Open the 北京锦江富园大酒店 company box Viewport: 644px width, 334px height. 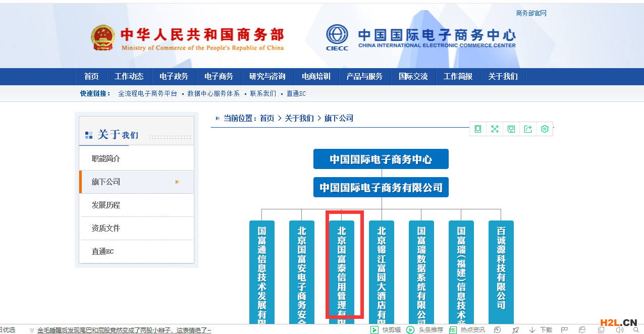(x=382, y=272)
